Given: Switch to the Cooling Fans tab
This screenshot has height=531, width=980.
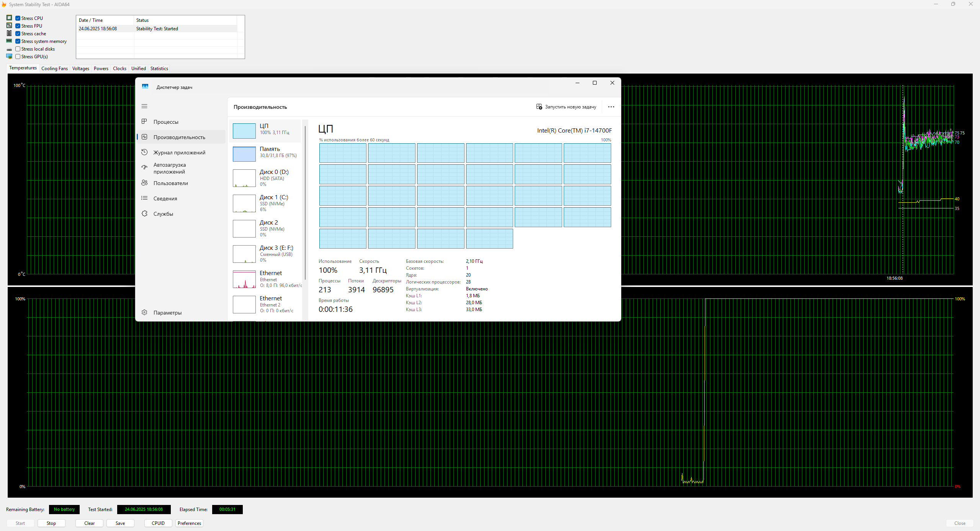Looking at the screenshot, I should tap(54, 69).
